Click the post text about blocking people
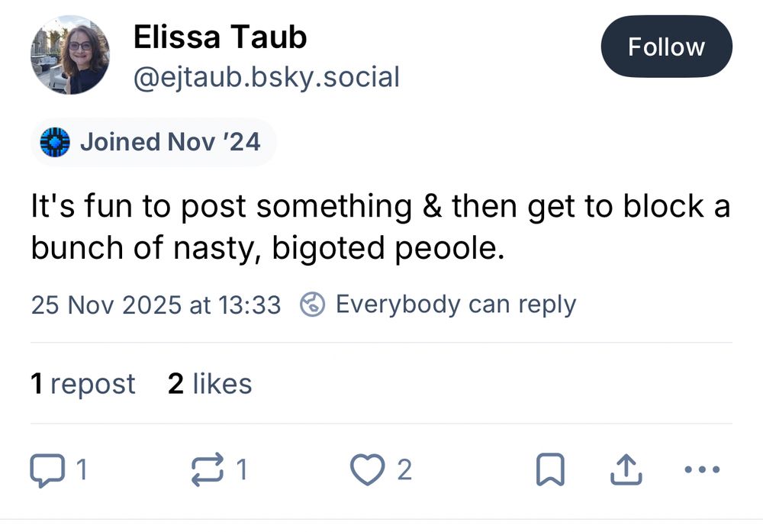763x532 pixels. click(x=380, y=227)
